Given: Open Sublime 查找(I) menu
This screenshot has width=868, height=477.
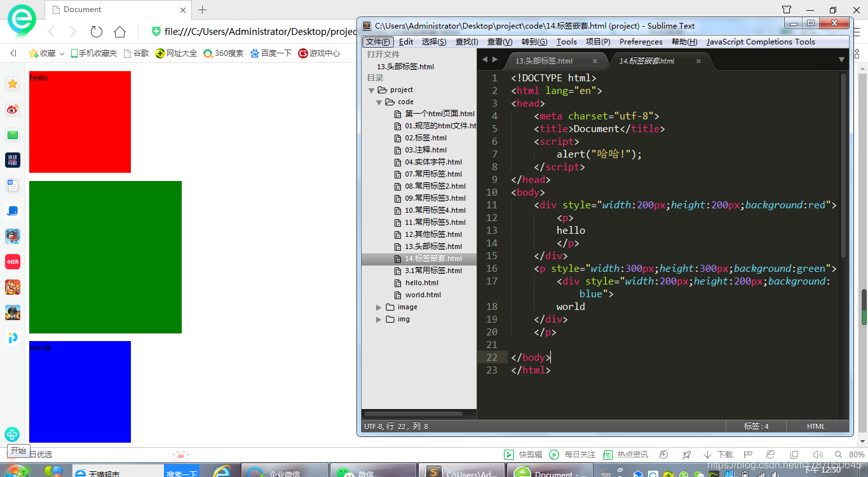Looking at the screenshot, I should (x=467, y=42).
